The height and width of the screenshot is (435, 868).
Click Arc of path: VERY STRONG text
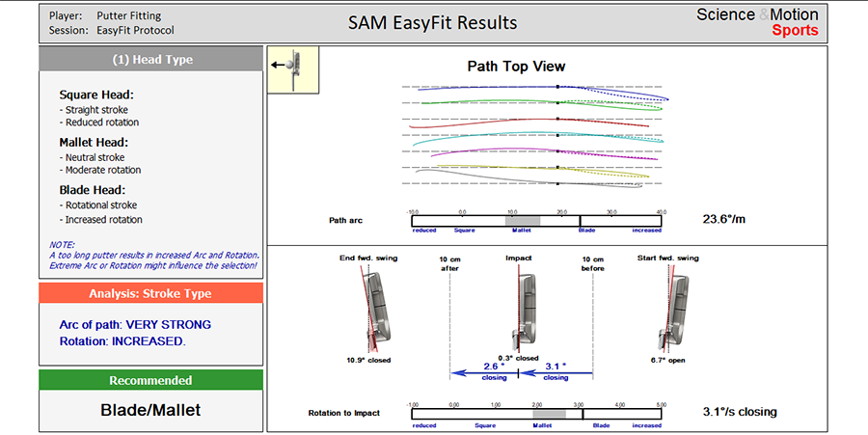coord(135,325)
